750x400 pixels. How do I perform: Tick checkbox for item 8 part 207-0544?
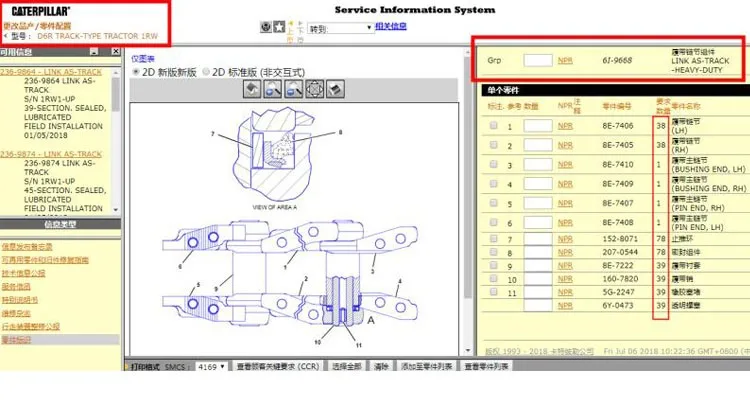(x=494, y=252)
